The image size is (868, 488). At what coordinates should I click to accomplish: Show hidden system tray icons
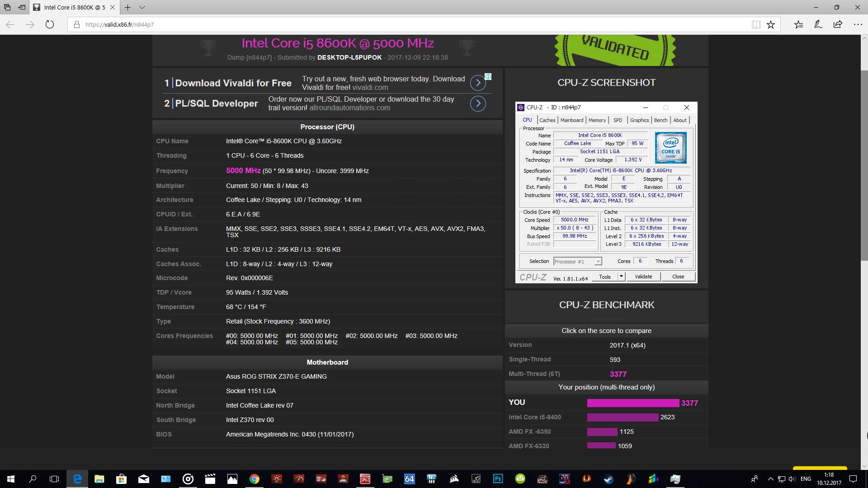(x=770, y=479)
